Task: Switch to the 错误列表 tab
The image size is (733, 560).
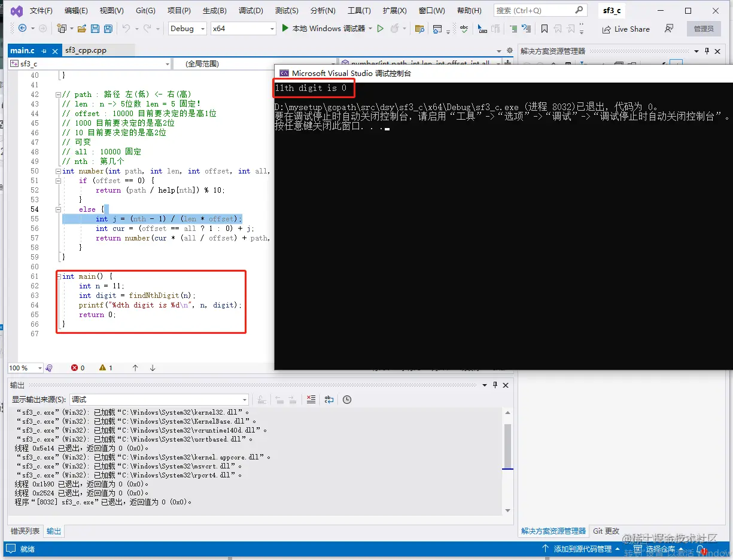Action: (x=25, y=531)
